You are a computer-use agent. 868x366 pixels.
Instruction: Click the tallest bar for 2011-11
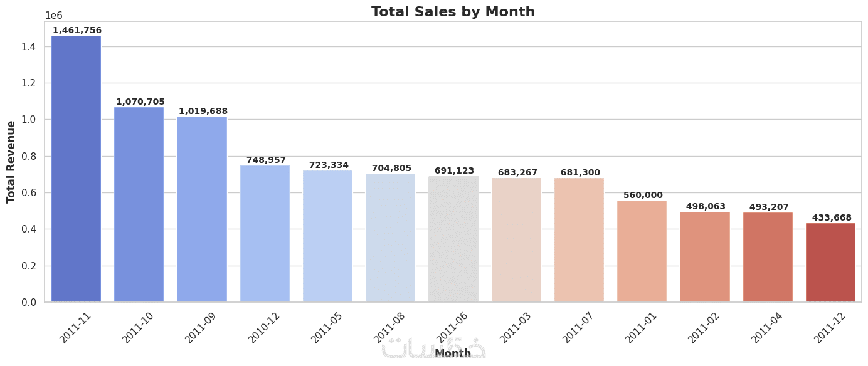[76, 169]
